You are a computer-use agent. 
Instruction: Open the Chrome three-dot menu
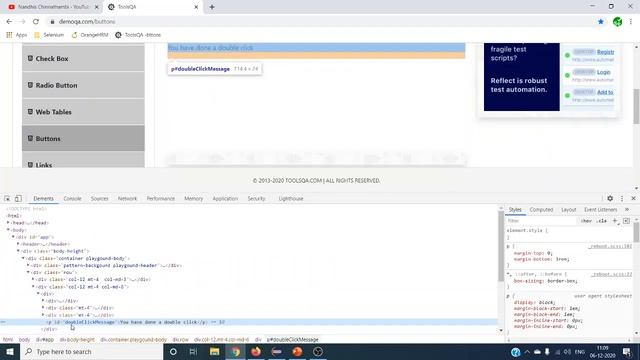point(631,22)
